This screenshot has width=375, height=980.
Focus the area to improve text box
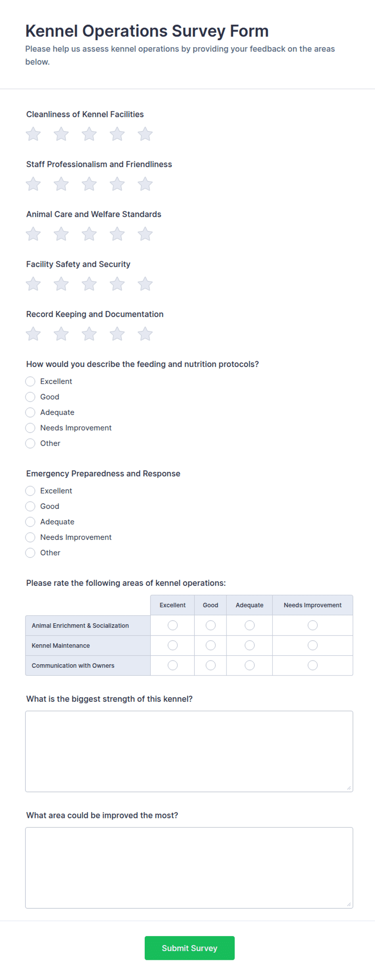click(x=189, y=868)
